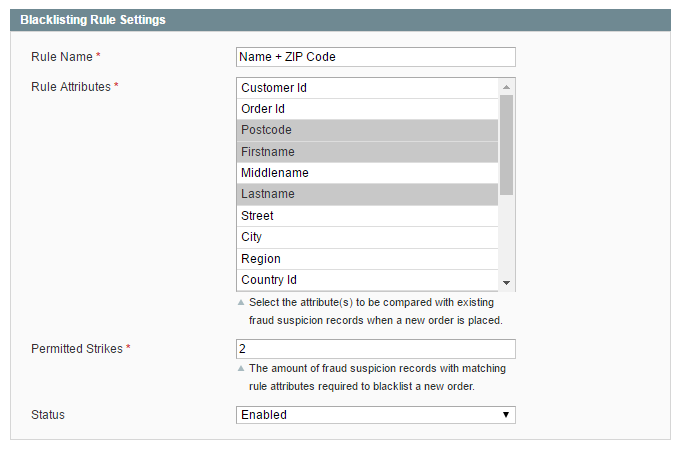Click the list scrollbar up arrow
Viewport: 680px width, 450px height.
tap(506, 87)
